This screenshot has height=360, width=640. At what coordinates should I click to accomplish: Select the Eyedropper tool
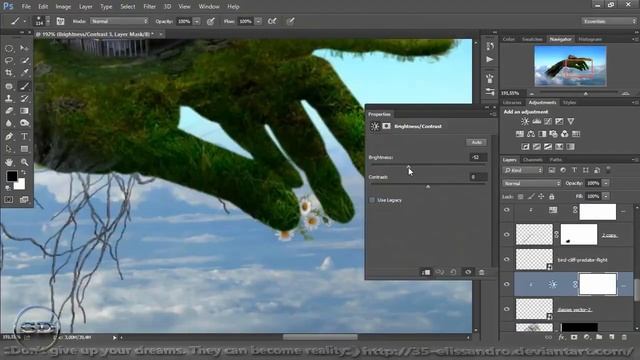24,73
